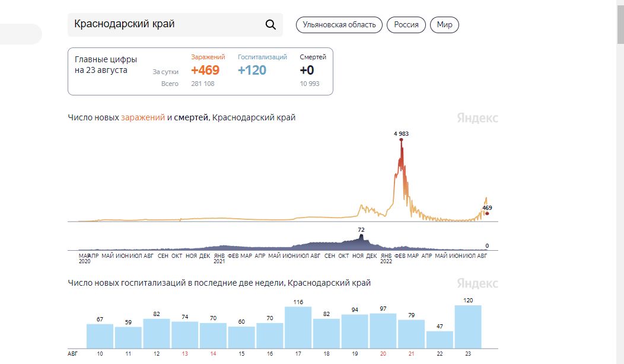Viewport: 624px width, 364px height.
Task: Click the Краснодарский край search field
Action: click(166, 24)
